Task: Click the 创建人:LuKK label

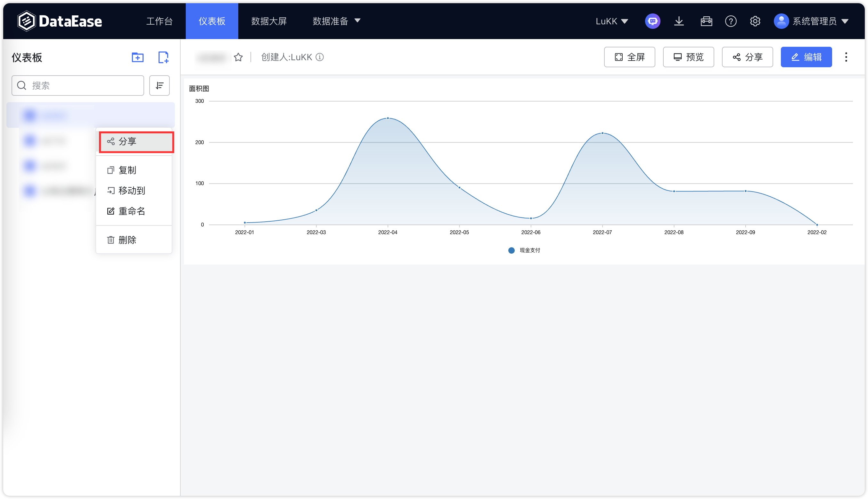Action: click(x=286, y=57)
